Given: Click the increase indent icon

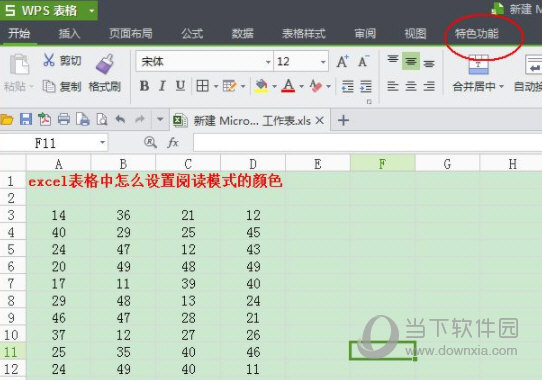Looking at the screenshot, I should [366, 86].
